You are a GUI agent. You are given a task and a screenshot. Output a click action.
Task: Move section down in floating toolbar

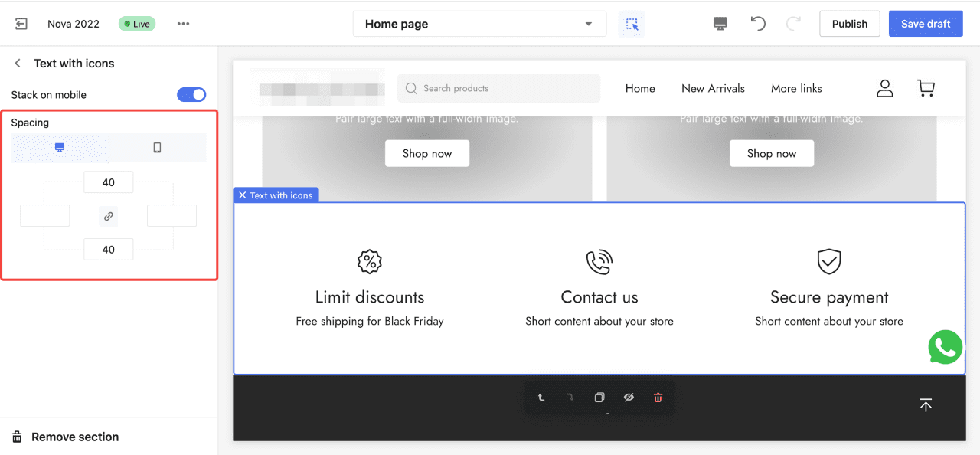[x=570, y=398]
